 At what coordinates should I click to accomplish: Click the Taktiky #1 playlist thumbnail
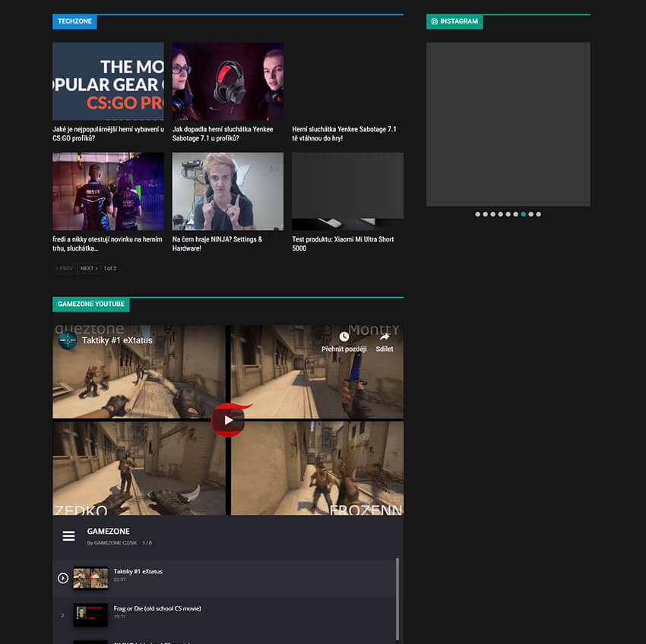click(x=90, y=578)
